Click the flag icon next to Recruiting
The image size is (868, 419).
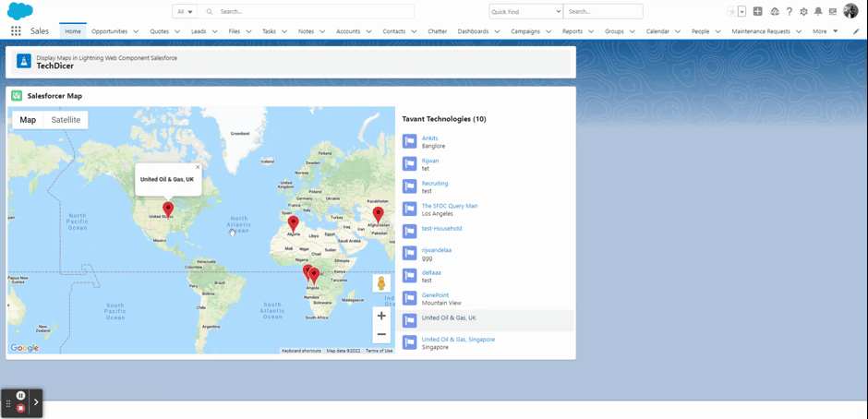410,186
